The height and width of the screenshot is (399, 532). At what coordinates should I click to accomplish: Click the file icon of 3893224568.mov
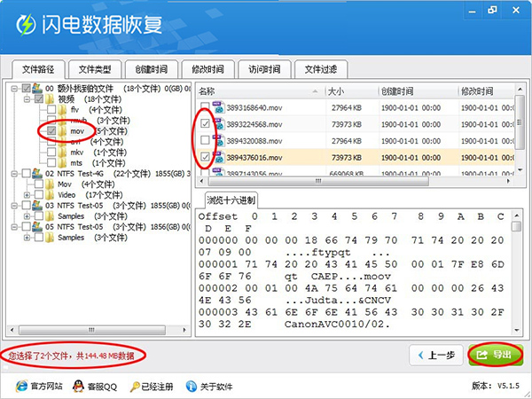pos(218,124)
